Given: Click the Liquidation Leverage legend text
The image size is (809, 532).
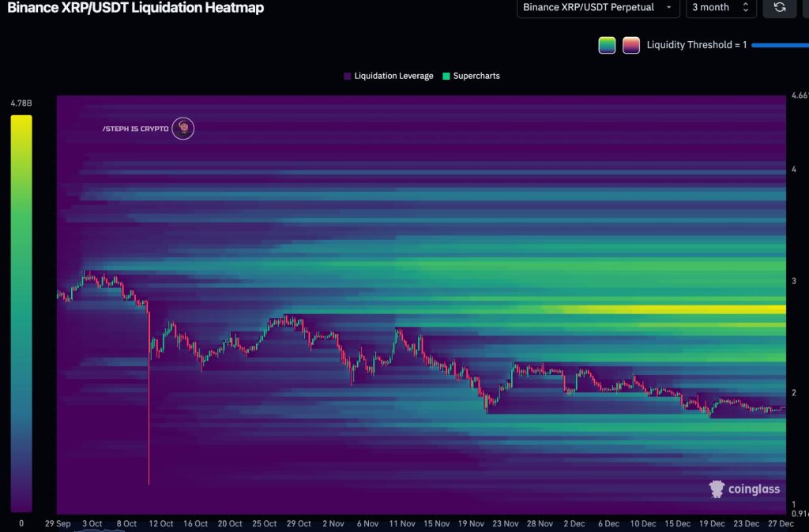Looking at the screenshot, I should (393, 76).
